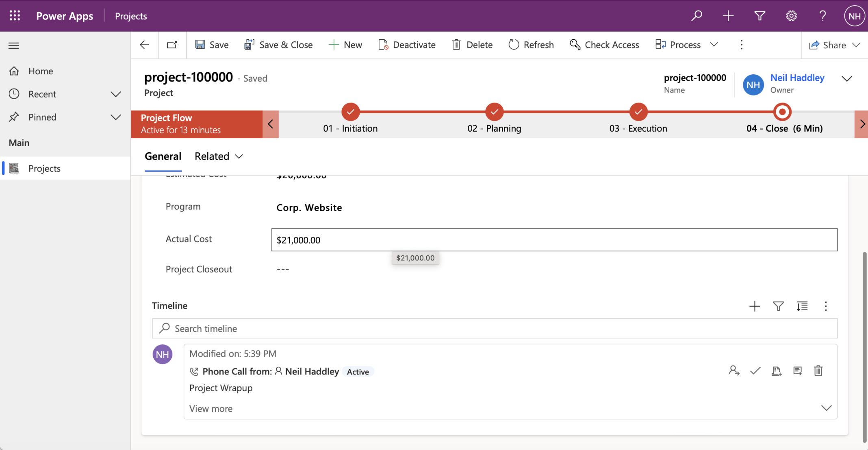Viewport: 868px width, 450px height.
Task: Add a new timeline record with plus
Action: click(754, 306)
